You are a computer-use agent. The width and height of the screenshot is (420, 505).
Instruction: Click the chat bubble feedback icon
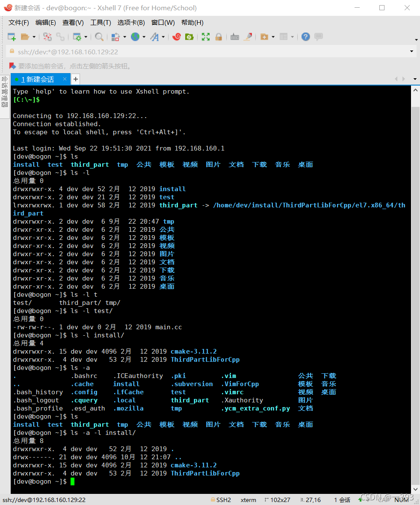coord(319,37)
